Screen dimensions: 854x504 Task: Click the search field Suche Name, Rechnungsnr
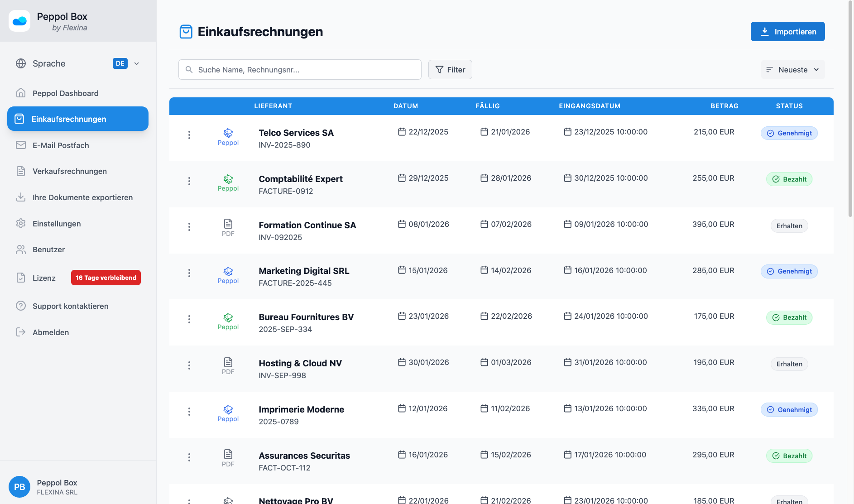click(299, 69)
